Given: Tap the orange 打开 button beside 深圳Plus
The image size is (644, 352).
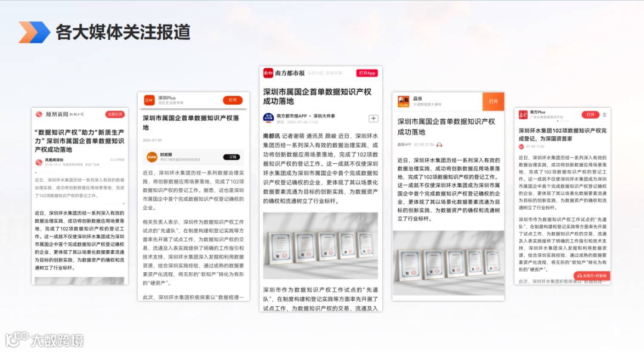Looking at the screenshot, I should point(233,100).
